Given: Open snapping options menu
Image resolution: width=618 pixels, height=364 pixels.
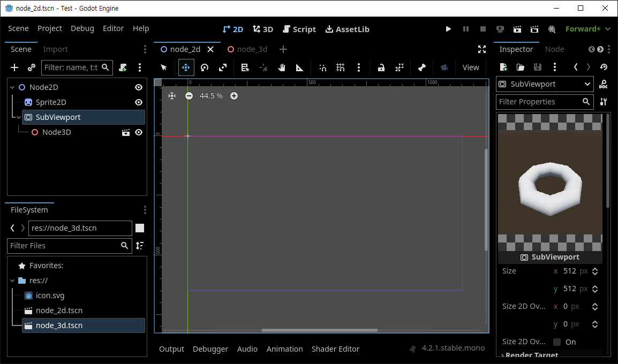Looking at the screenshot, I should [359, 67].
